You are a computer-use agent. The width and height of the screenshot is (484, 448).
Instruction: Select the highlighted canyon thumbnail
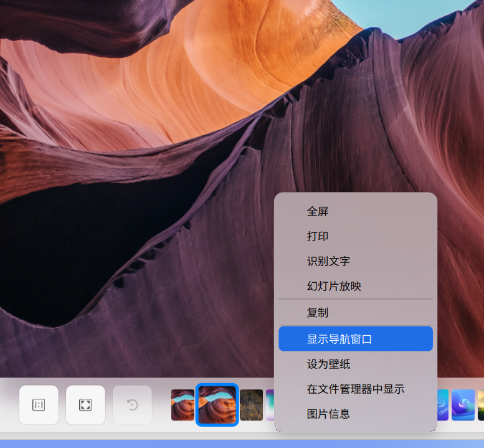[217, 405]
